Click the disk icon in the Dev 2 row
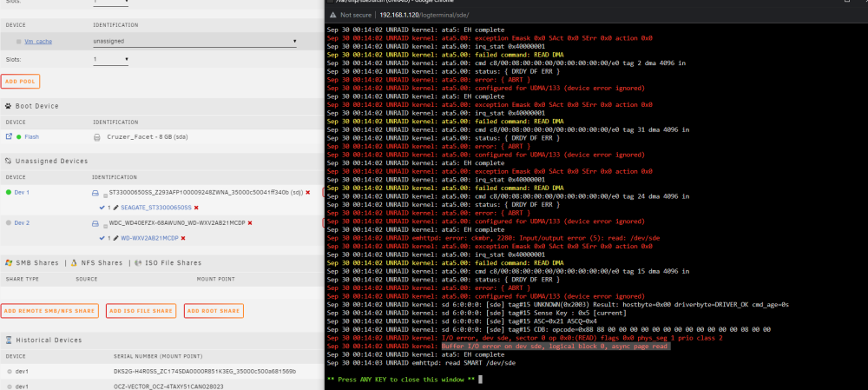Viewport: 868px width, 390px height. [95, 223]
